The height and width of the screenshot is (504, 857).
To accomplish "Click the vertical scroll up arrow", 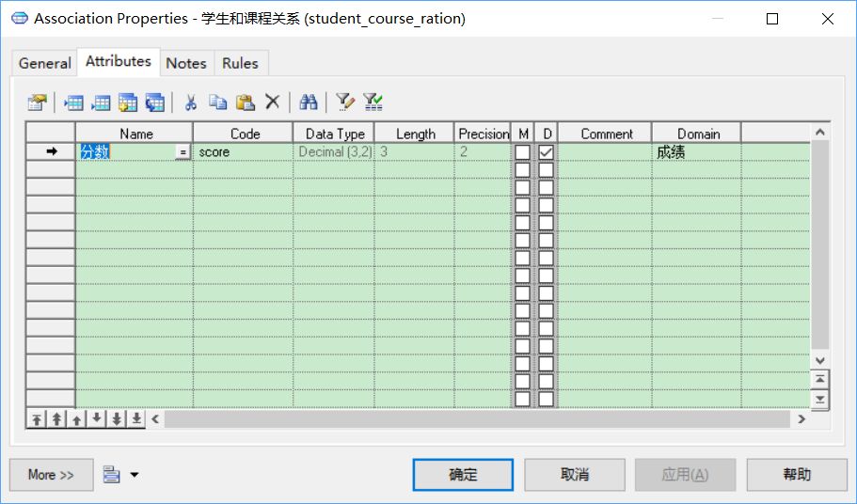I will pyautogui.click(x=819, y=133).
